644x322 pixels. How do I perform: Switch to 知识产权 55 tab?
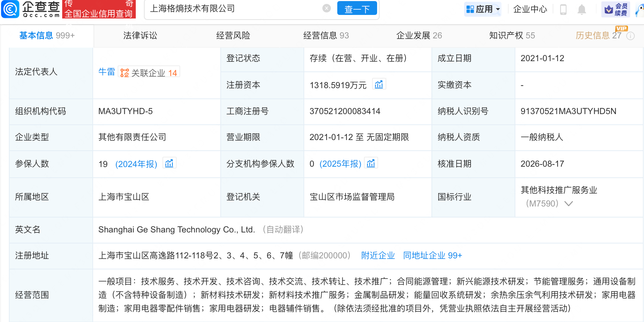[x=512, y=36]
